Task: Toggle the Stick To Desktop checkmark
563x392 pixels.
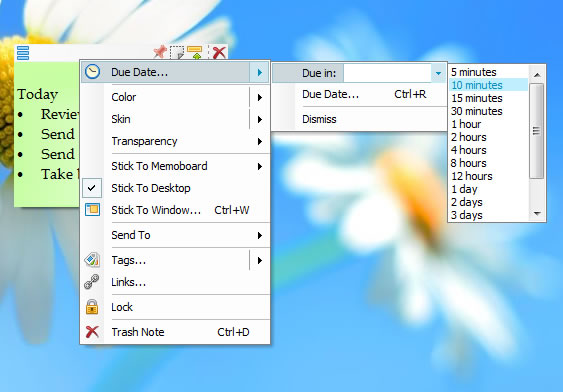Action: click(92, 188)
